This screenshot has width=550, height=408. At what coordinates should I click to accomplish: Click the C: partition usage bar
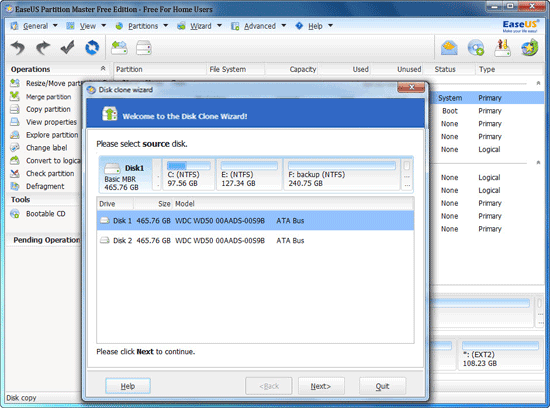tap(189, 166)
